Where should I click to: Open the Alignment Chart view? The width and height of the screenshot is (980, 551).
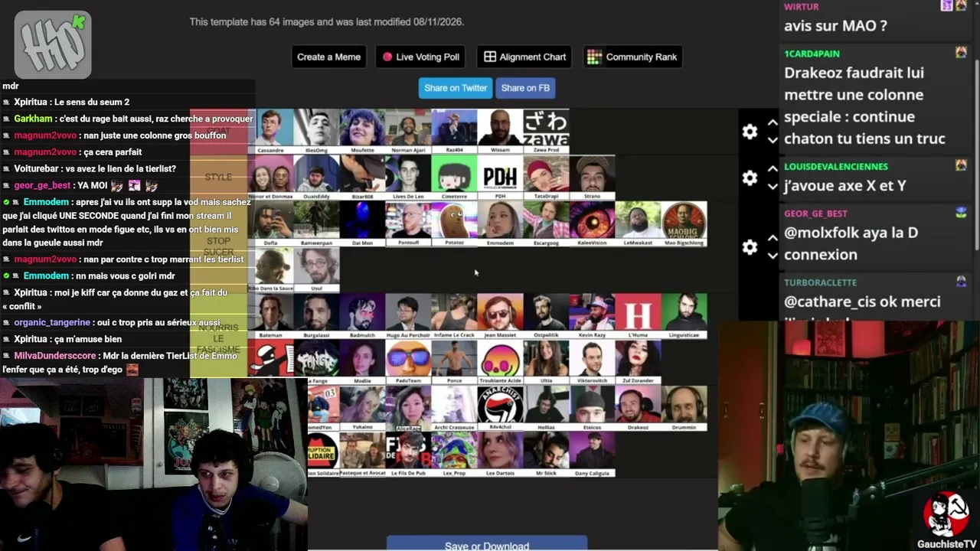(x=525, y=57)
